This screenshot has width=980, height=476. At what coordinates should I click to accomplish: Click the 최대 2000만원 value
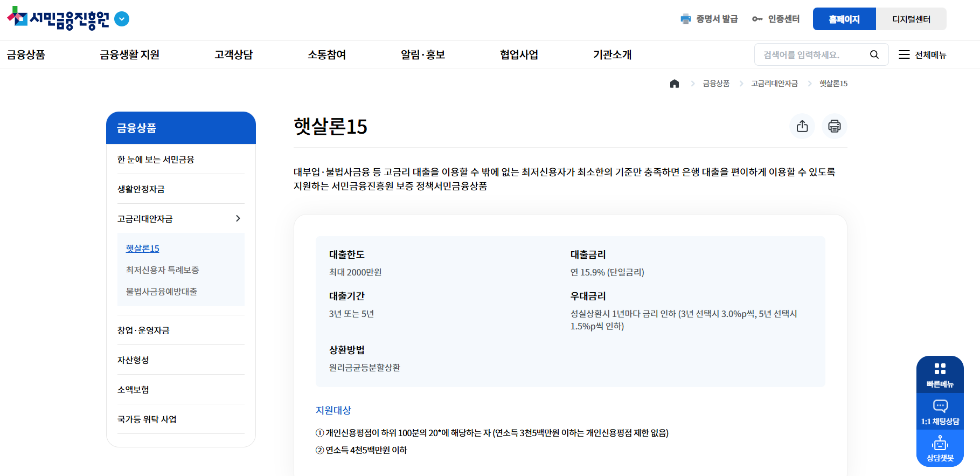point(356,272)
